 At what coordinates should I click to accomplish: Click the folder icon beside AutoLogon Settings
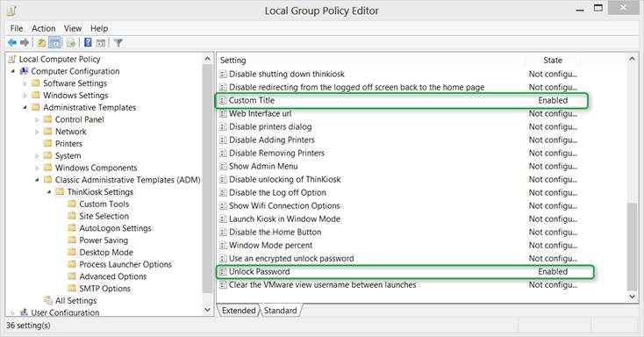[x=72, y=228]
